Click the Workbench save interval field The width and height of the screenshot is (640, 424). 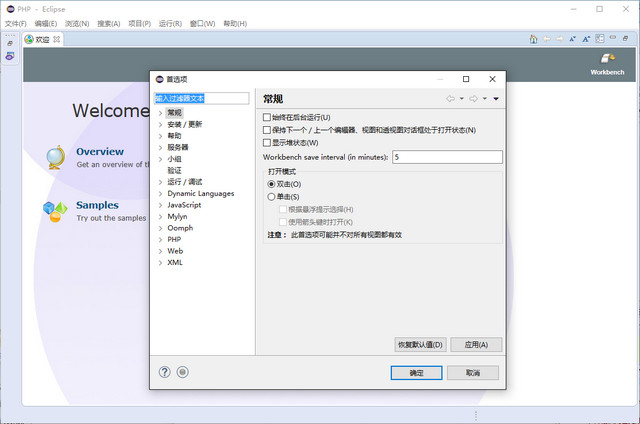(x=446, y=157)
